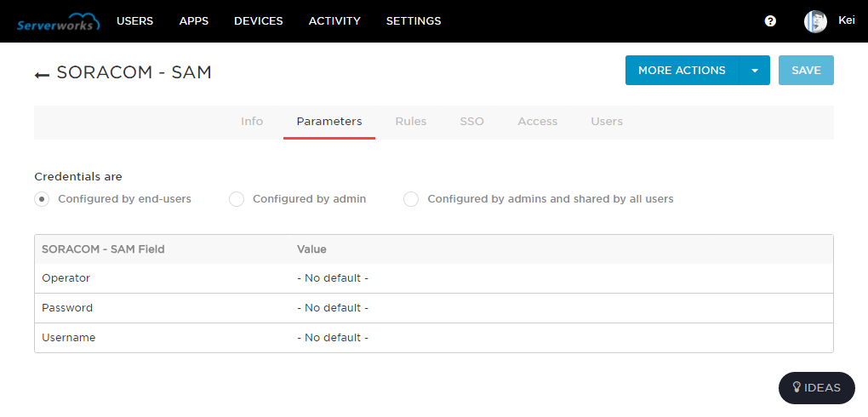Click the Serverworks logo

click(58, 23)
